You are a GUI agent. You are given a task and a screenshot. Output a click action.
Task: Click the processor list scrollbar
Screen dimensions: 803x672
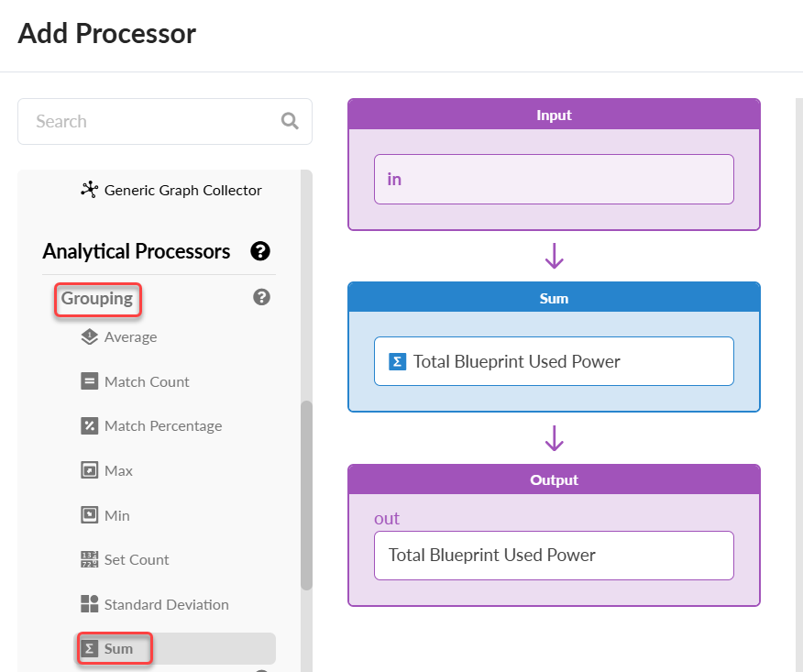pos(306,495)
